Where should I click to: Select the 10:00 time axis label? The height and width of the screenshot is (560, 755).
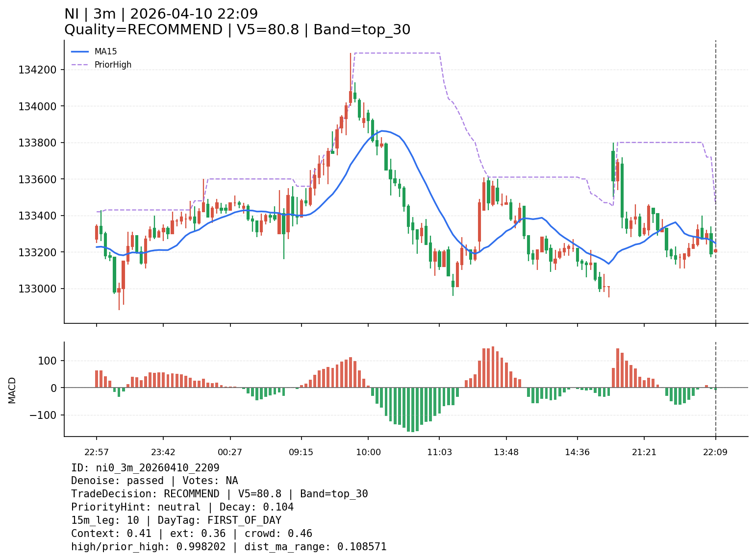[x=368, y=452]
